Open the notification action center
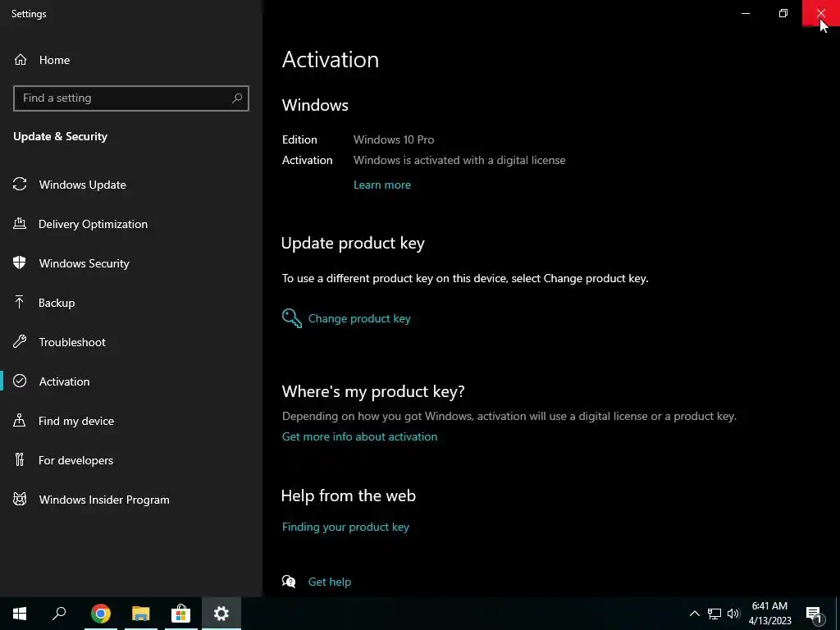Viewport: 840px width, 630px height. click(x=815, y=614)
